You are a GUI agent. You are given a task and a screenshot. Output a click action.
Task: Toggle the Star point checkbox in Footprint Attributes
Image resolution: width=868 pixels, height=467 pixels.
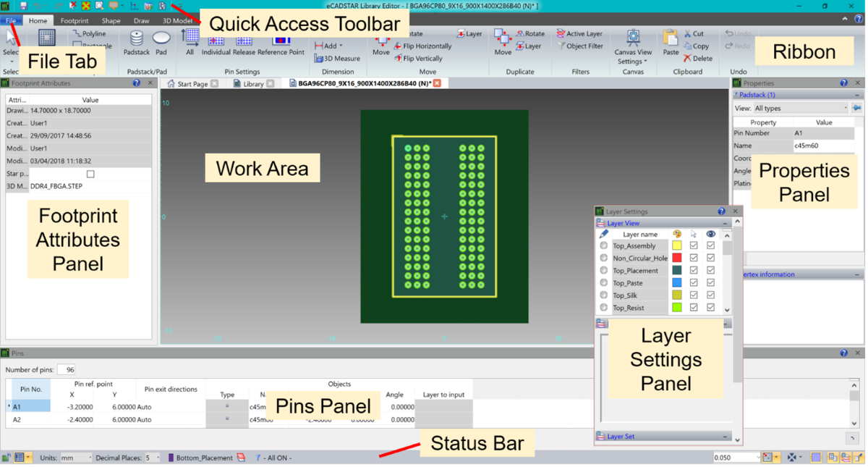point(90,174)
